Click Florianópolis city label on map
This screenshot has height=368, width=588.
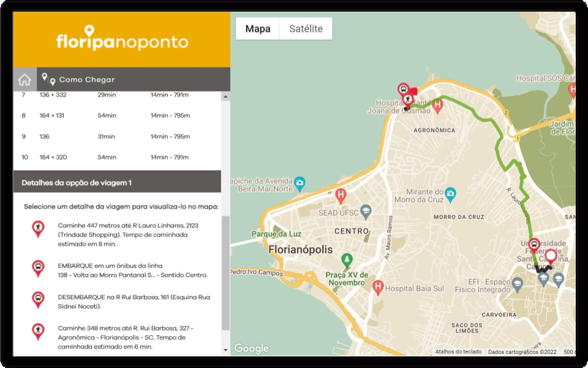click(300, 250)
